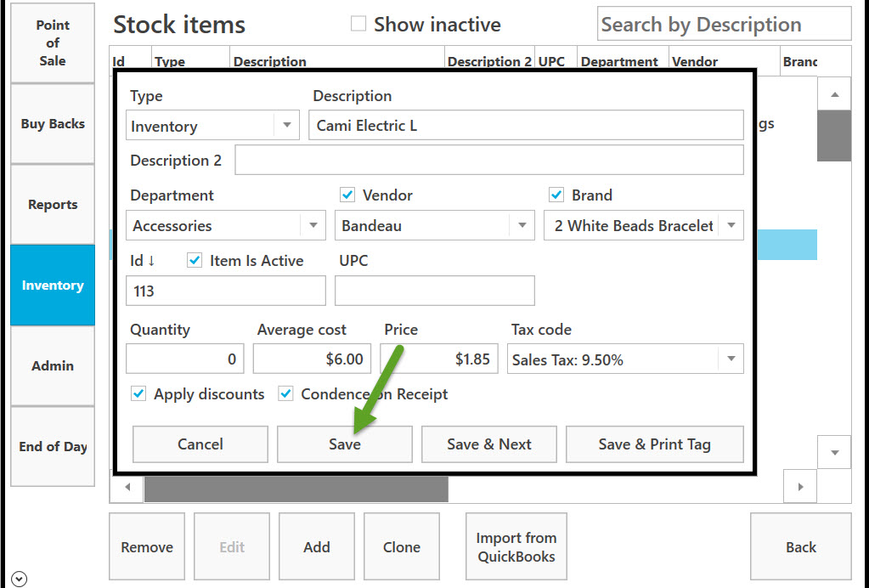Open the Point of Sale section
The width and height of the screenshot is (869, 588).
[x=53, y=43]
